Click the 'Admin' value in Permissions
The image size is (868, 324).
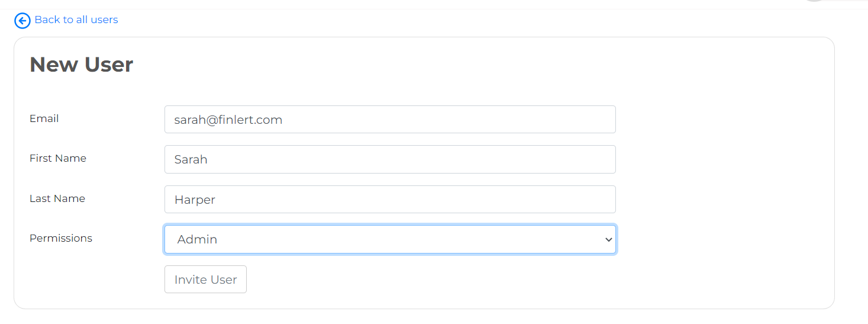coord(197,239)
